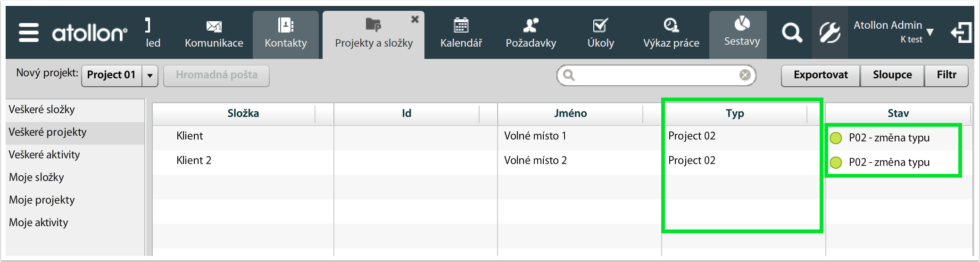Open the Atollon Admin user dropdown
The image size is (980, 262).
tap(894, 32)
